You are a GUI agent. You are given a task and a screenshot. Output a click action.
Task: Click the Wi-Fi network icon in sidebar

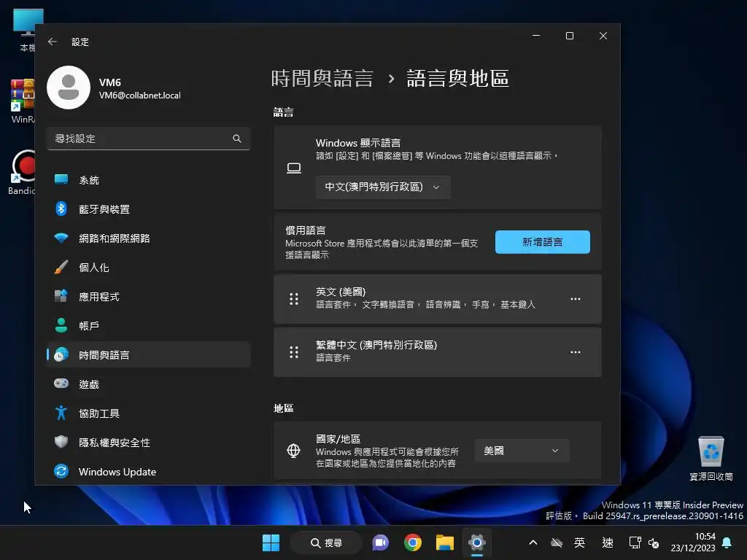[x=61, y=238]
